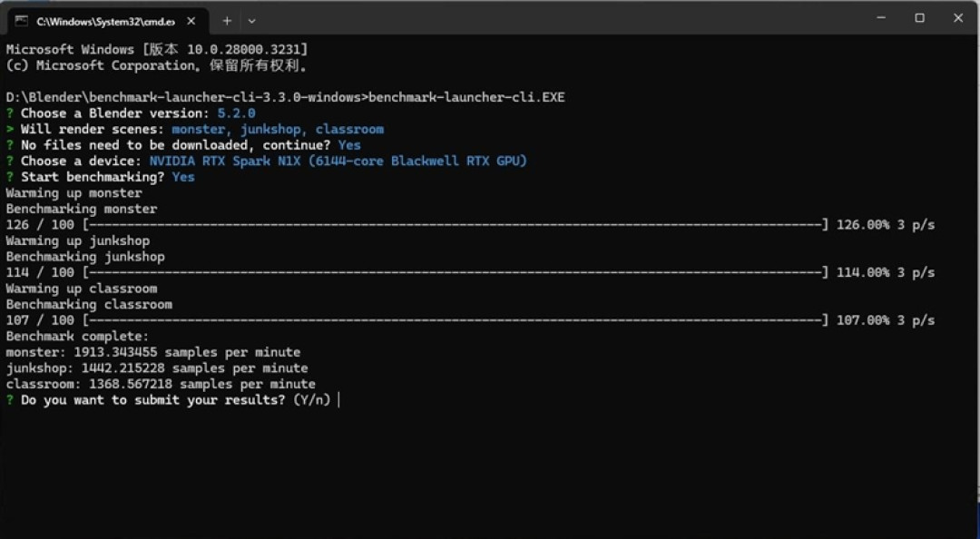Click the benchmark-launcher-cli.EXE command text

click(x=466, y=97)
